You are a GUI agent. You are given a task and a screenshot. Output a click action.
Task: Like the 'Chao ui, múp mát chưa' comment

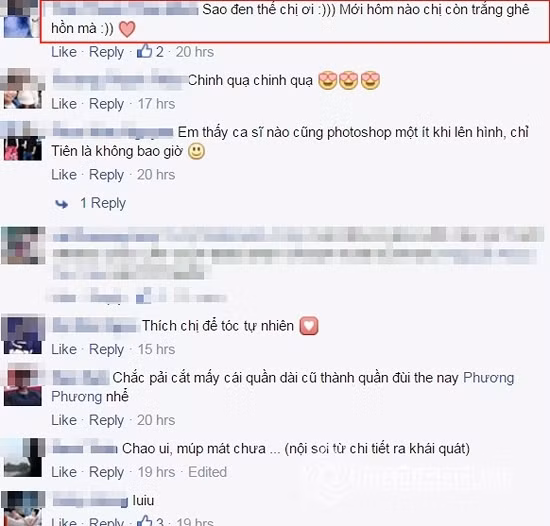(x=64, y=472)
